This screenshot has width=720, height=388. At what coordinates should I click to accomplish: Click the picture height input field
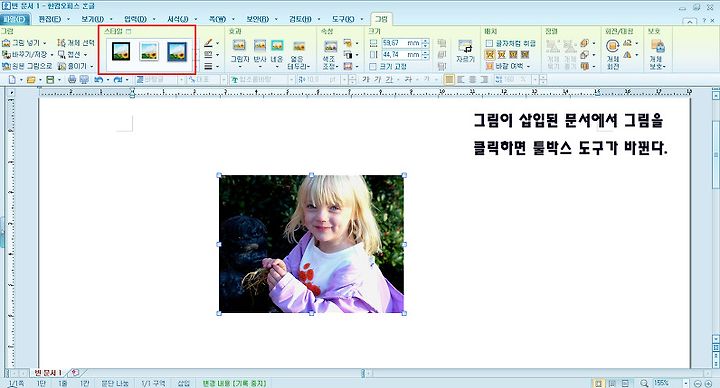tap(401, 55)
